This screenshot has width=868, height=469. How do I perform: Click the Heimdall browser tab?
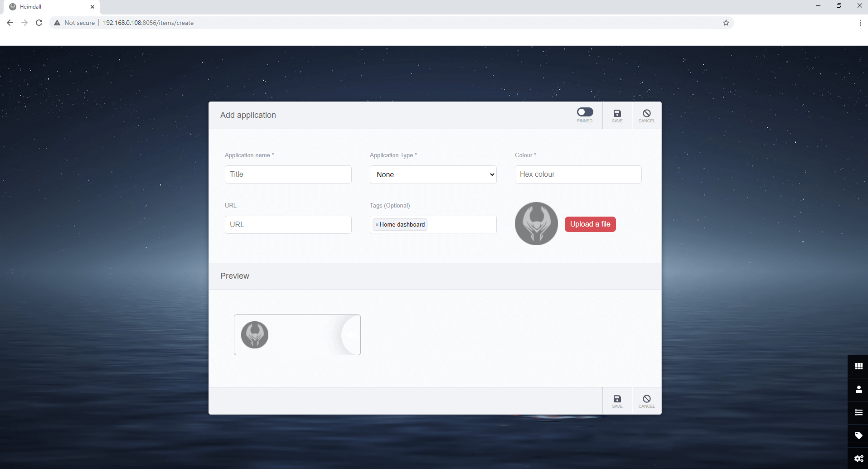[x=50, y=7]
